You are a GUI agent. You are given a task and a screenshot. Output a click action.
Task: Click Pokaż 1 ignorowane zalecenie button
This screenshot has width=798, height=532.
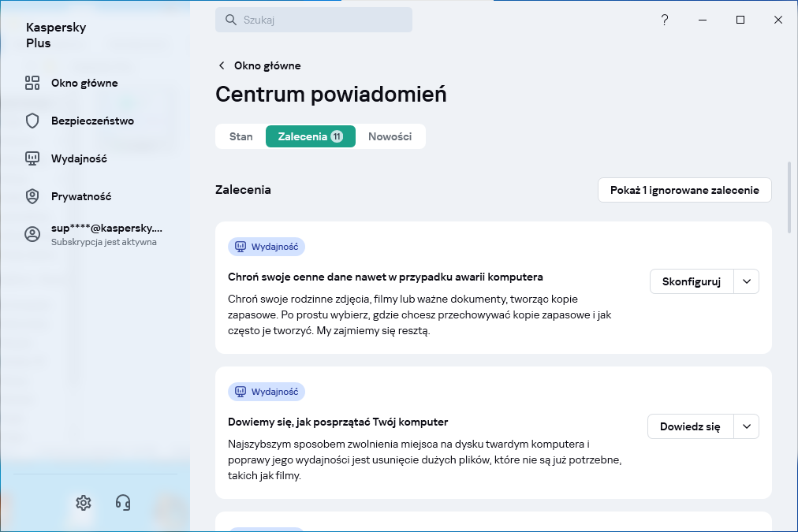(x=684, y=190)
